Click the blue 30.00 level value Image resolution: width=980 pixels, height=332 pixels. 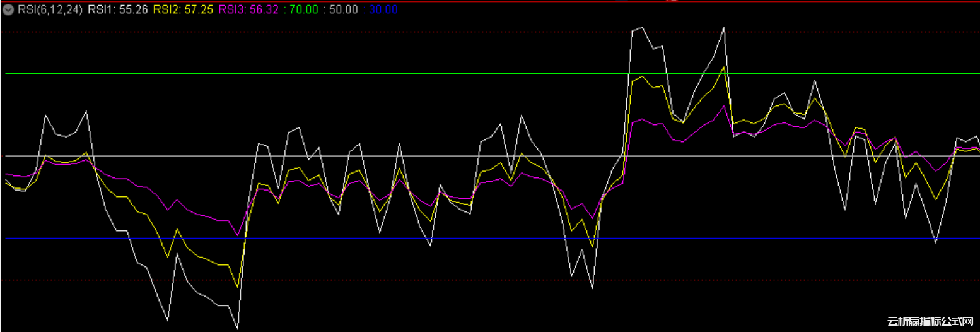click(x=383, y=10)
